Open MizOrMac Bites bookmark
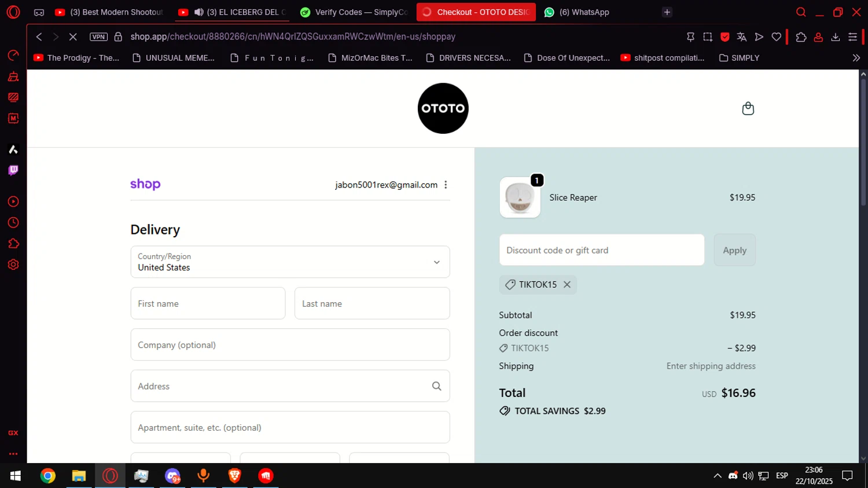This screenshot has height=488, width=868. (x=370, y=58)
